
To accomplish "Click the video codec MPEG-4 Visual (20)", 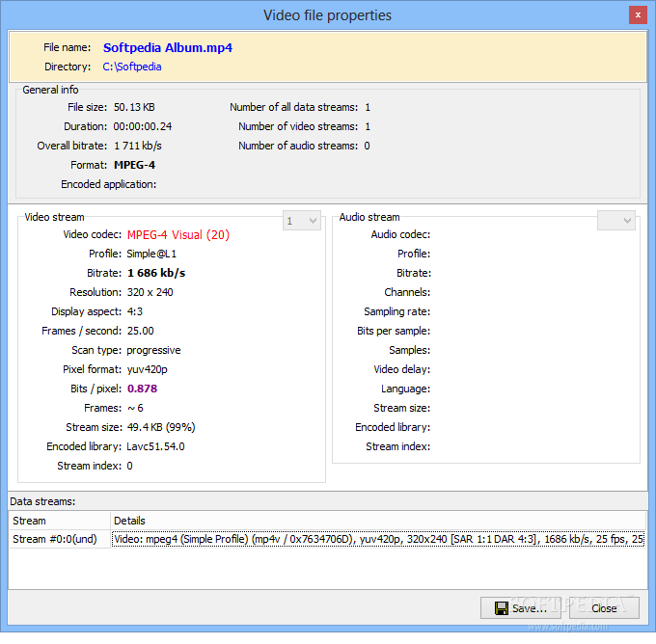I will click(x=178, y=234).
